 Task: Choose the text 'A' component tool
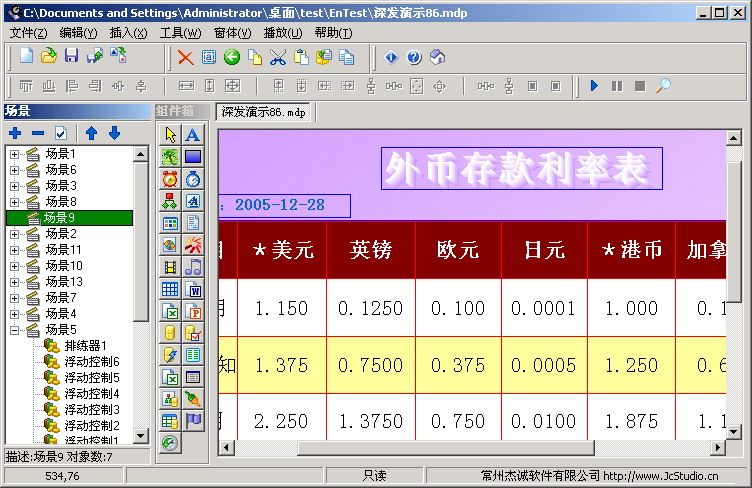coord(193,135)
